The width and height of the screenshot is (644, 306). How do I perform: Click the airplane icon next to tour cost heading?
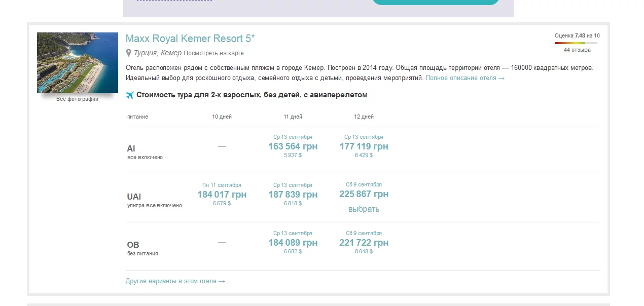click(x=130, y=95)
